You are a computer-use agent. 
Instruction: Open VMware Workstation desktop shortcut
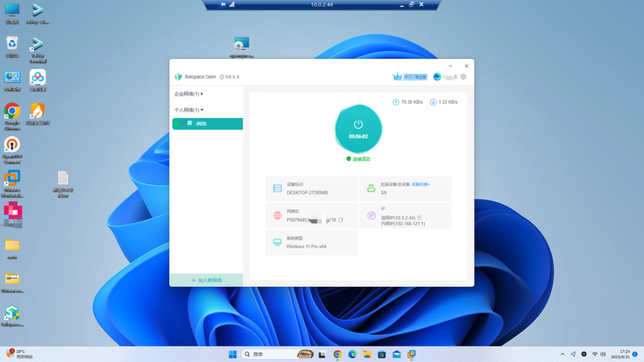click(x=12, y=184)
